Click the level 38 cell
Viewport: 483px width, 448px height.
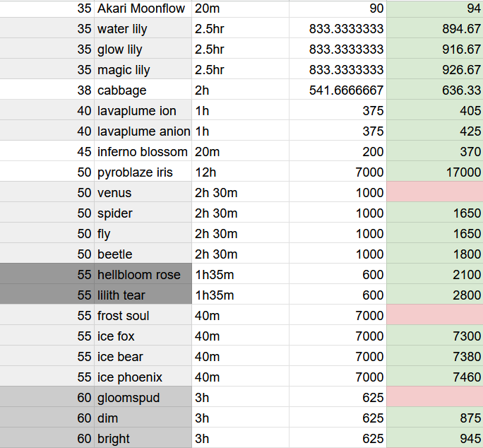click(47, 90)
